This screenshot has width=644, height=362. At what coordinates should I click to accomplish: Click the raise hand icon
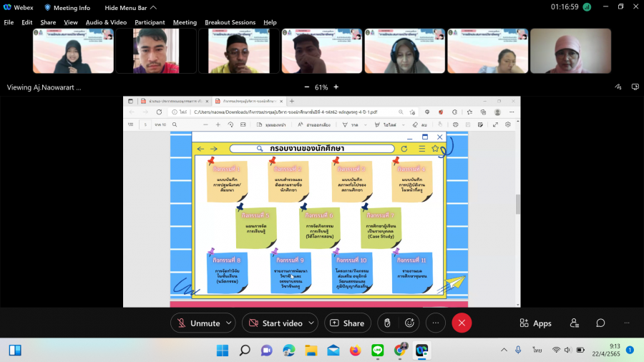(x=387, y=323)
